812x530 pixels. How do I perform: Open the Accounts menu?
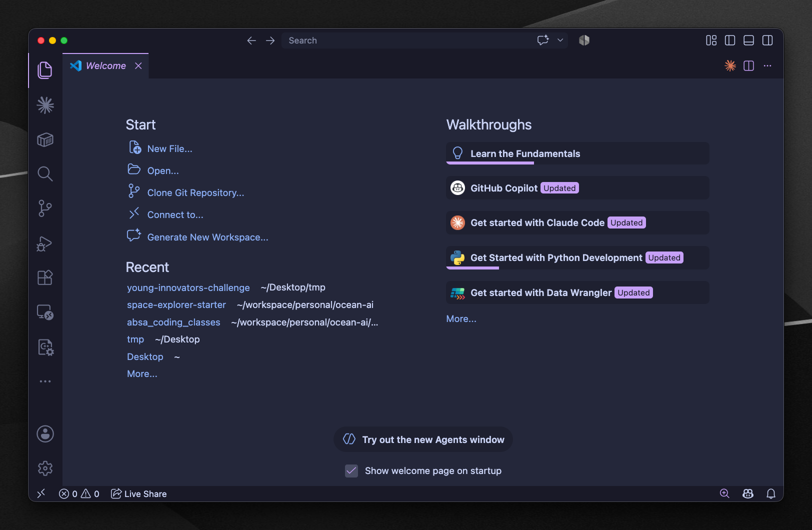click(45, 434)
